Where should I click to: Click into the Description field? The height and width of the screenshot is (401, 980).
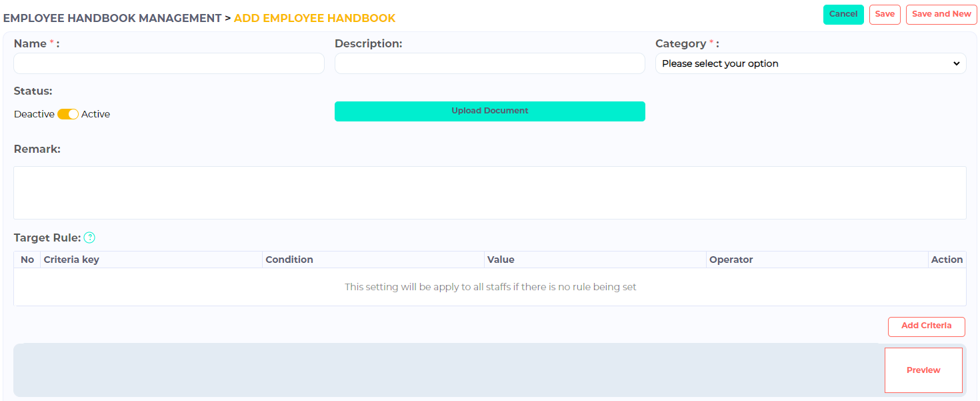[489, 63]
